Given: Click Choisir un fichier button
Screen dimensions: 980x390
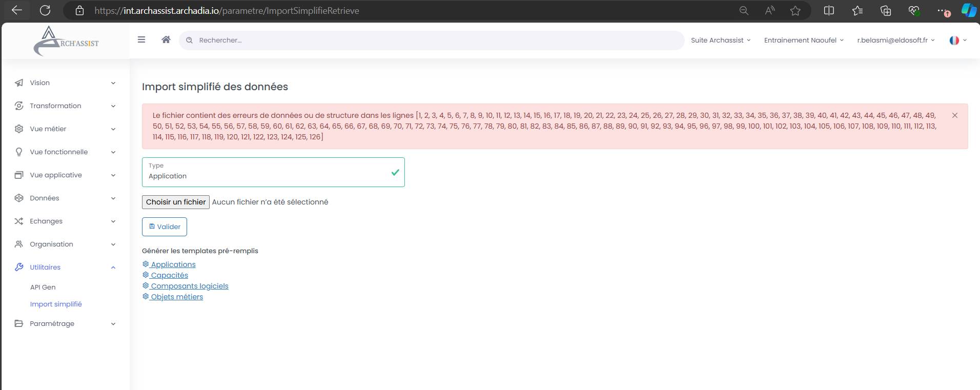Looking at the screenshot, I should pos(176,202).
